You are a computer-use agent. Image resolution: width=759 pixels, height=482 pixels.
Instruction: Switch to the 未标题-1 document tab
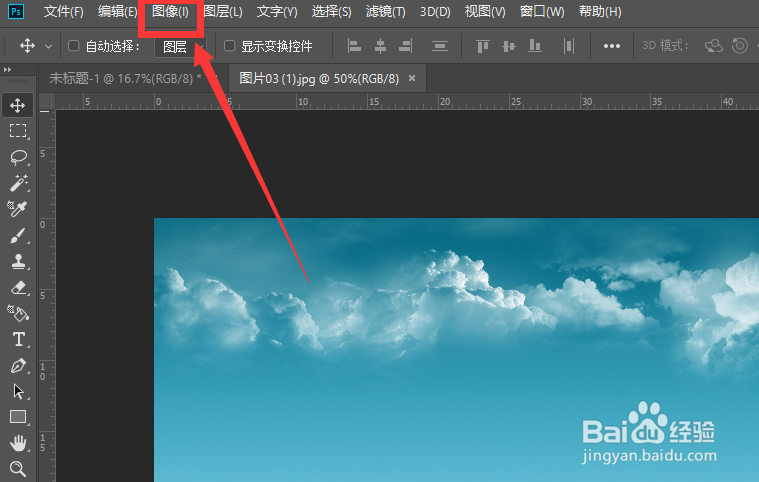coord(125,78)
